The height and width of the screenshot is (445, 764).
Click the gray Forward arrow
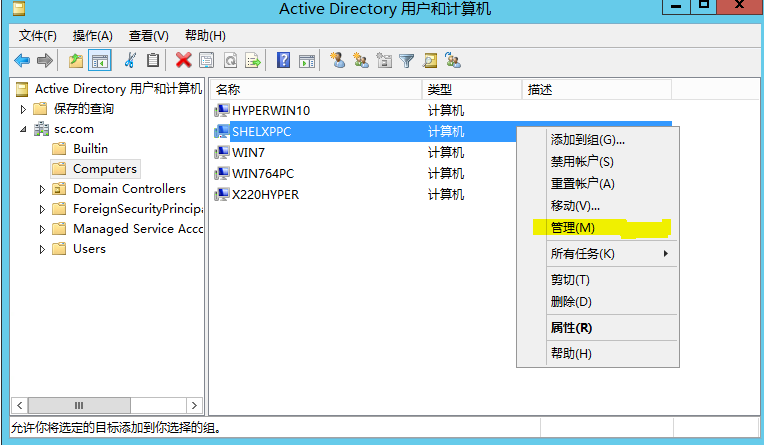(45, 61)
